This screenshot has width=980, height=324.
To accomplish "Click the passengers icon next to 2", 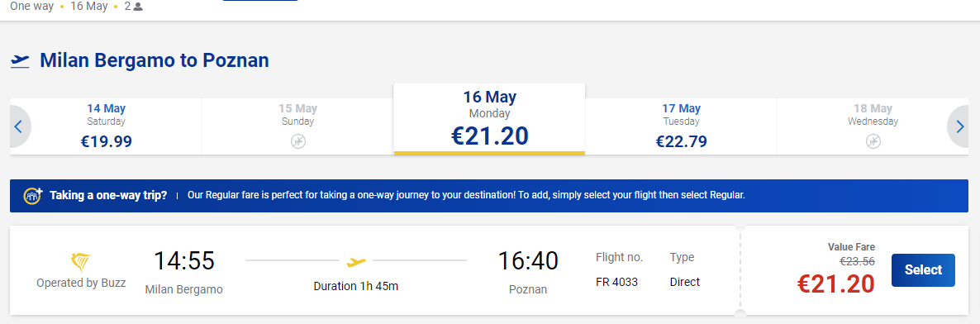I will 138,7.
